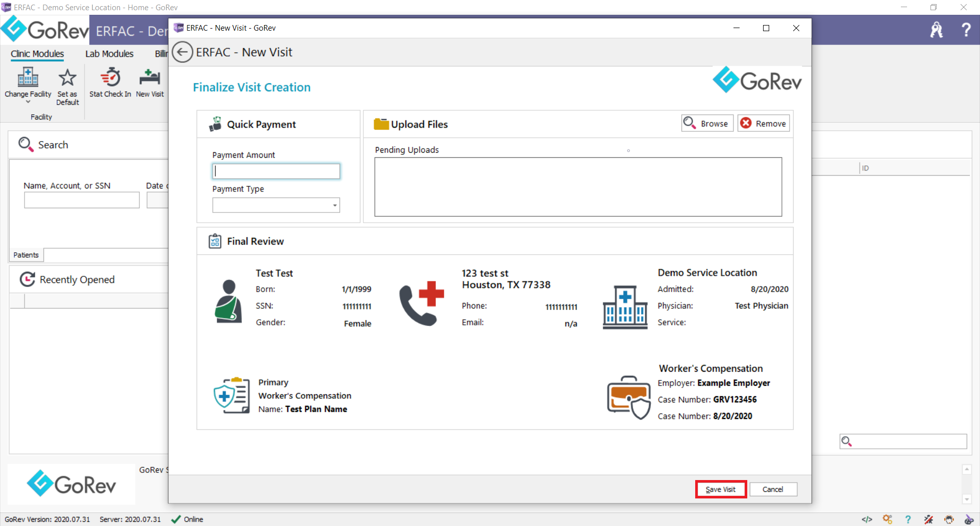
Task: Click the code brackets status bar icon
Action: (867, 519)
